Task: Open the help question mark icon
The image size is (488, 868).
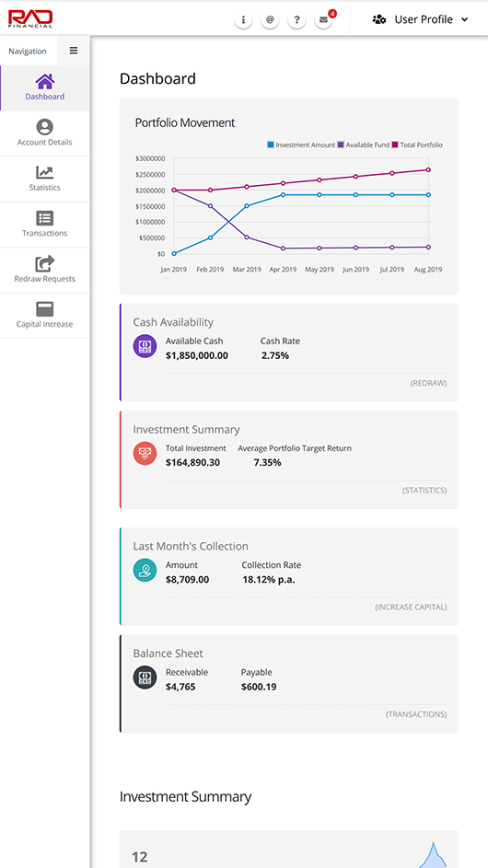Action: tap(296, 20)
